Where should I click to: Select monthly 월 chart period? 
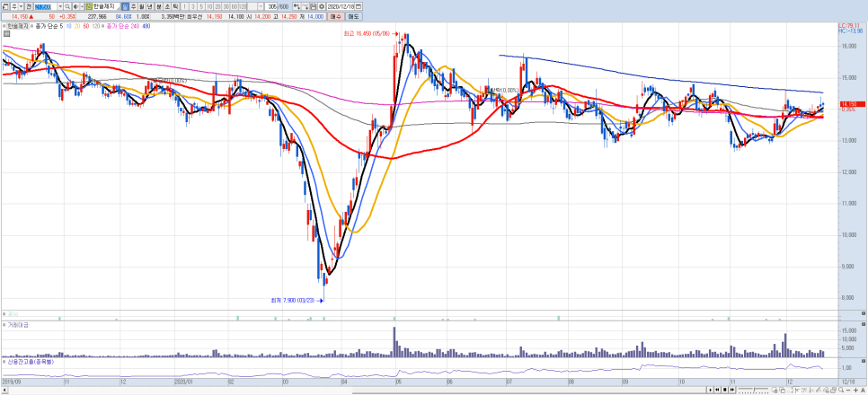pyautogui.click(x=141, y=6)
